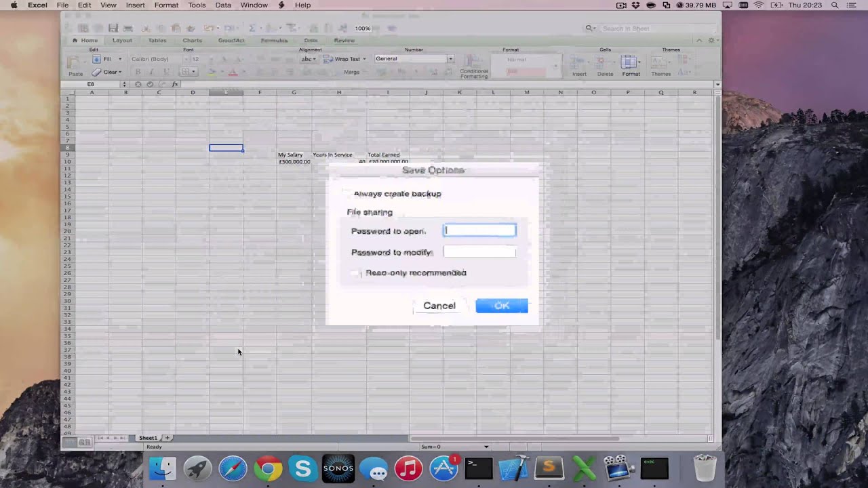The image size is (868, 488).
Task: Select the Sheet1 worksheet tab
Action: point(148,438)
